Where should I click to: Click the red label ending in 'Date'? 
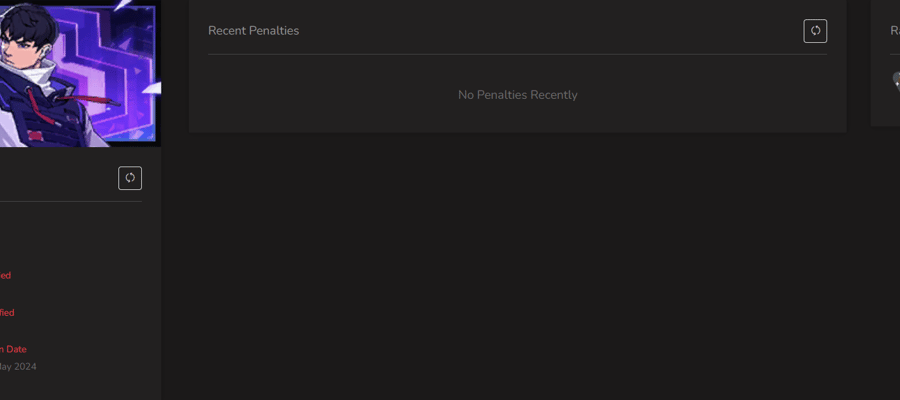13,349
